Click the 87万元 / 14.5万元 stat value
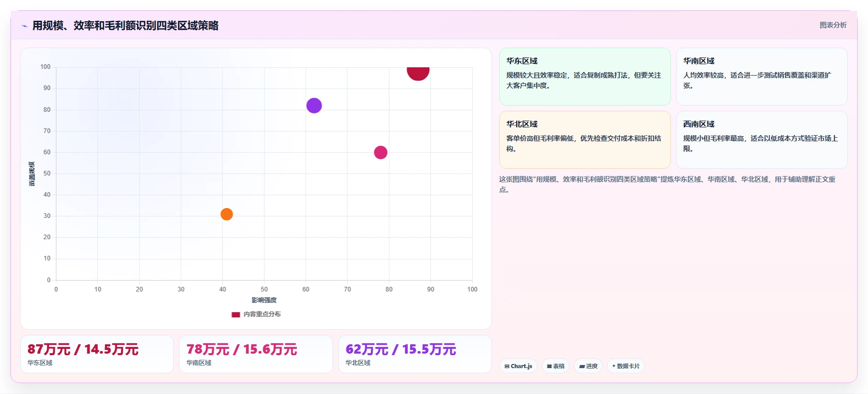The image size is (868, 394). (83, 349)
